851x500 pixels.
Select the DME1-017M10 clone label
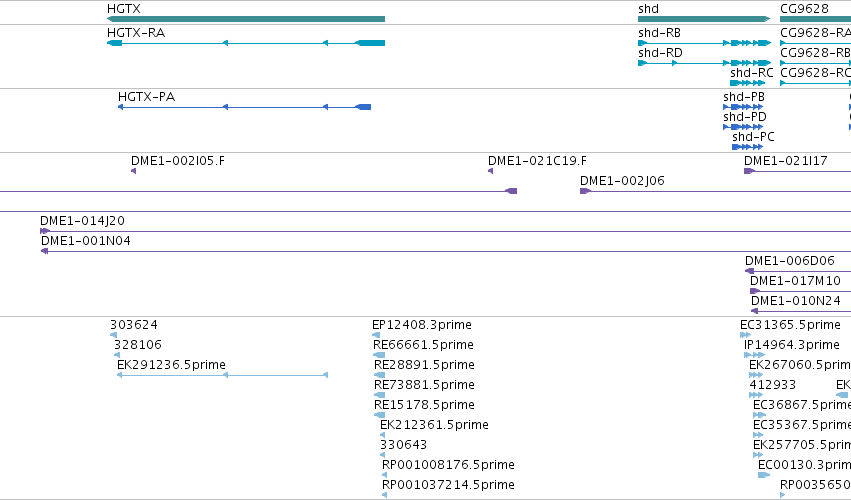point(795,281)
